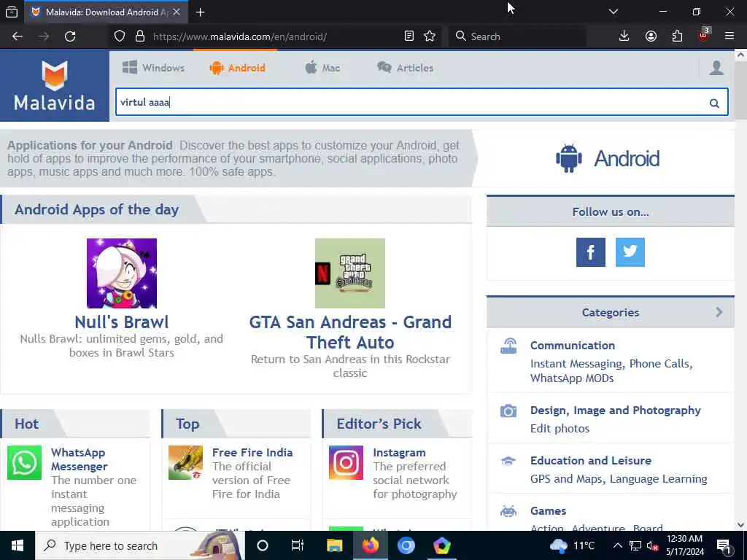747x560 pixels.
Task: Open Instant Messaging, Phone Calls, WhatsApp MODs subcategory
Action: [x=611, y=371]
